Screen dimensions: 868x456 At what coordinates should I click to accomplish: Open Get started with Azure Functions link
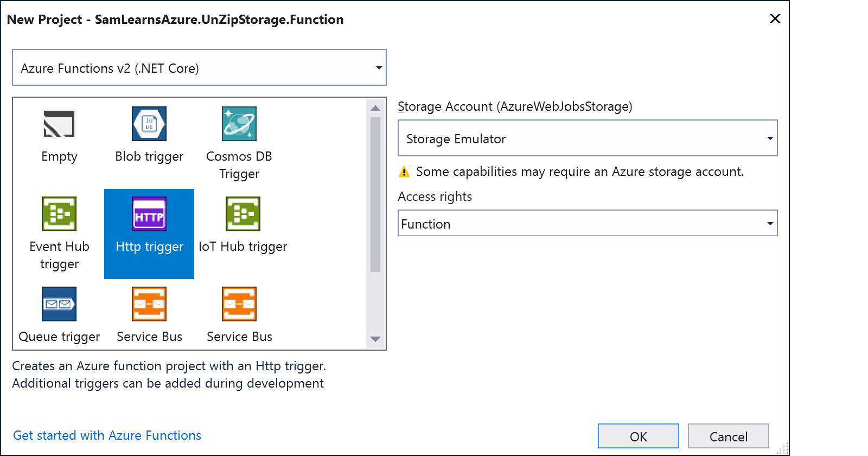pyautogui.click(x=107, y=435)
